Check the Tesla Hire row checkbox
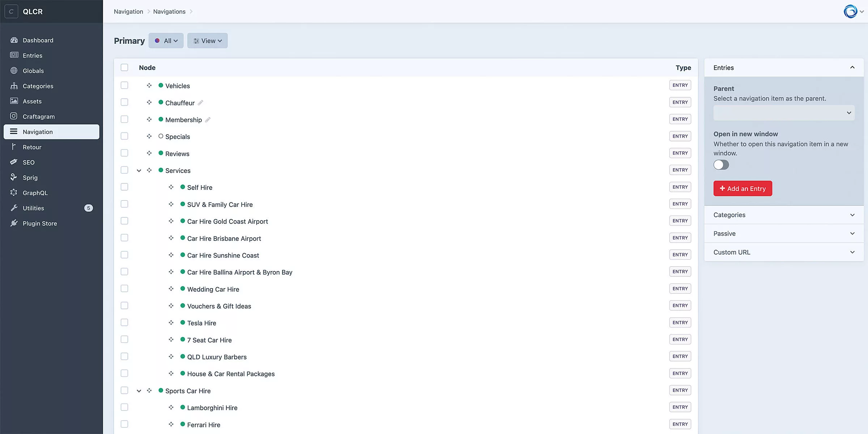This screenshot has height=434, width=868. (x=124, y=323)
